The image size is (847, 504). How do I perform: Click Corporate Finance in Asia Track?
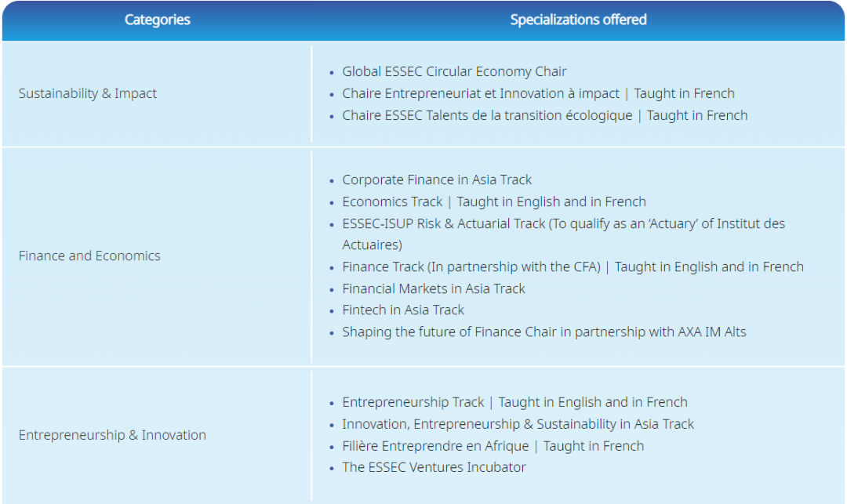tap(437, 179)
